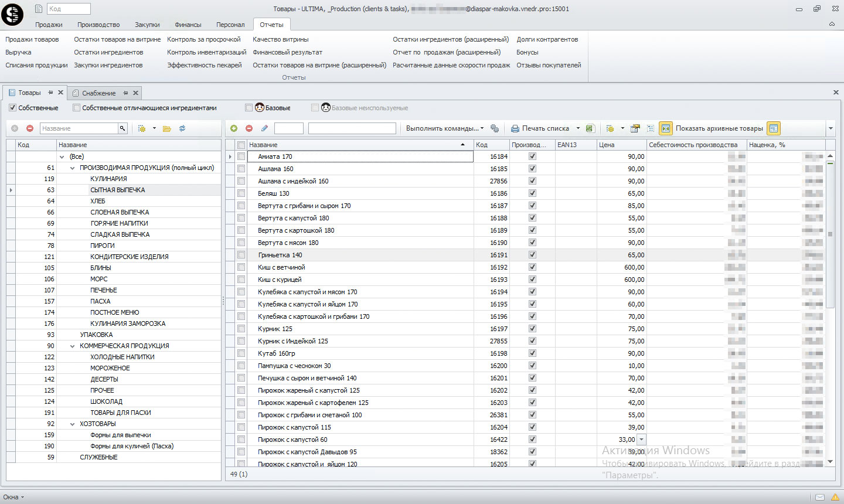
Task: Click the gears icon beside Выполнить команды
Action: tap(495, 128)
